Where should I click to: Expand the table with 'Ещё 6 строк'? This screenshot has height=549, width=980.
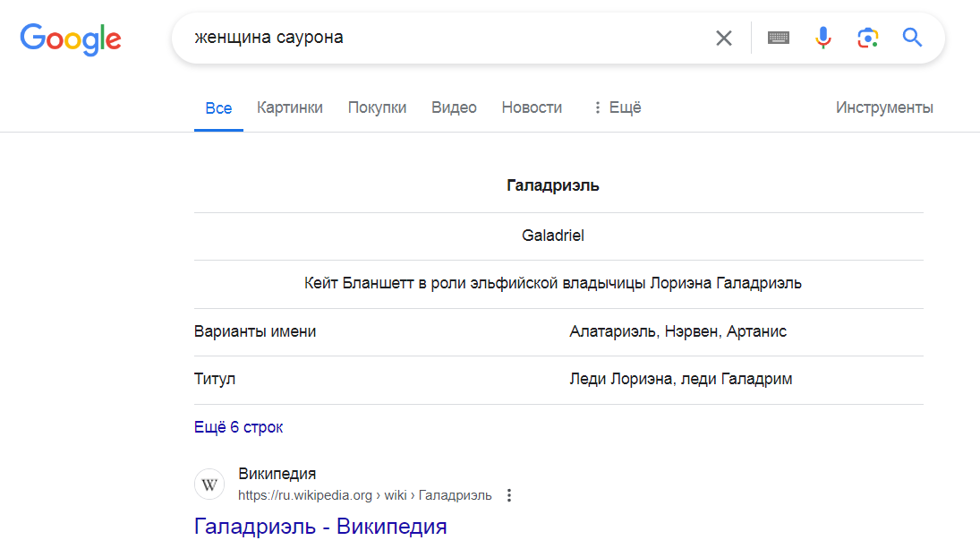point(238,427)
